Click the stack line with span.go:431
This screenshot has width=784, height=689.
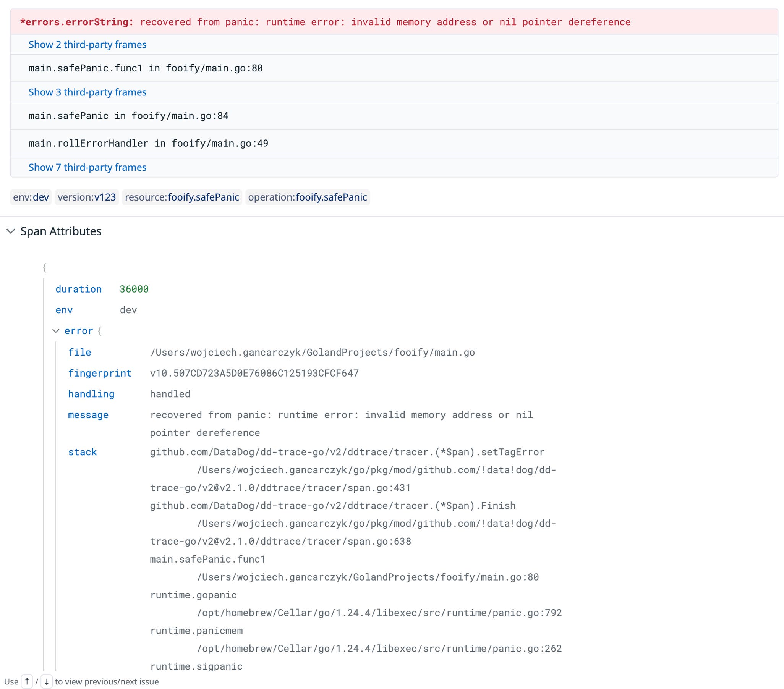pos(280,488)
